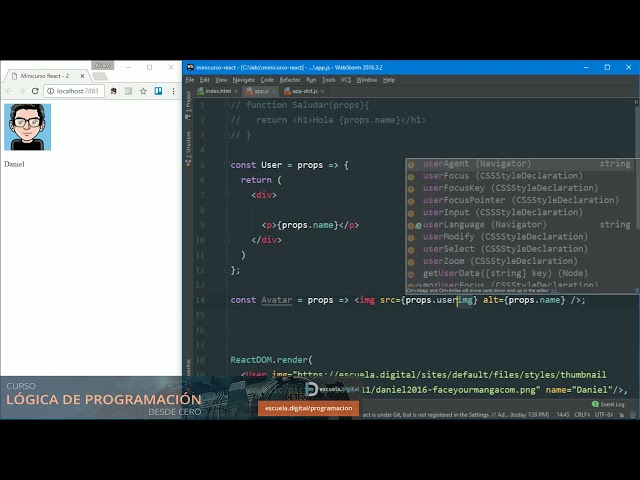Open Chrome's three-dot menu
Viewport: 640px width, 480px height.
click(173, 91)
